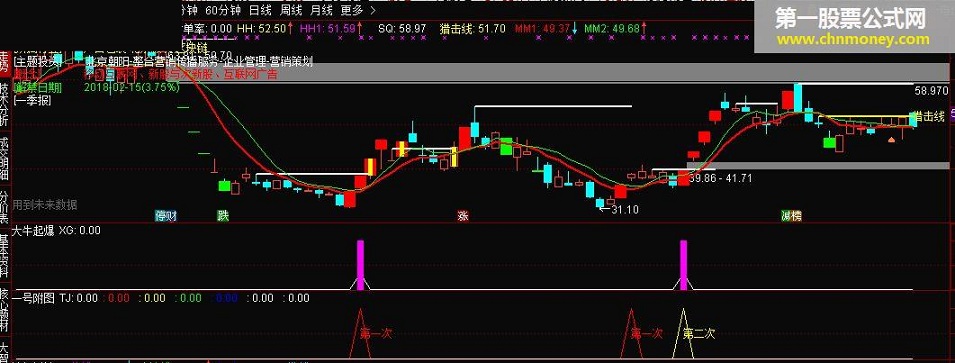Click the 39.86 - 41.71 gap label

point(721,178)
